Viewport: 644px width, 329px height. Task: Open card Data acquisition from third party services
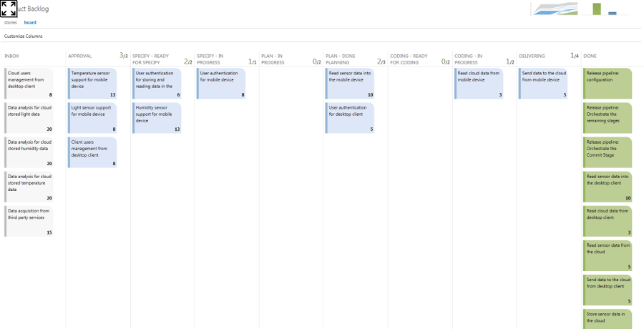coord(29,222)
